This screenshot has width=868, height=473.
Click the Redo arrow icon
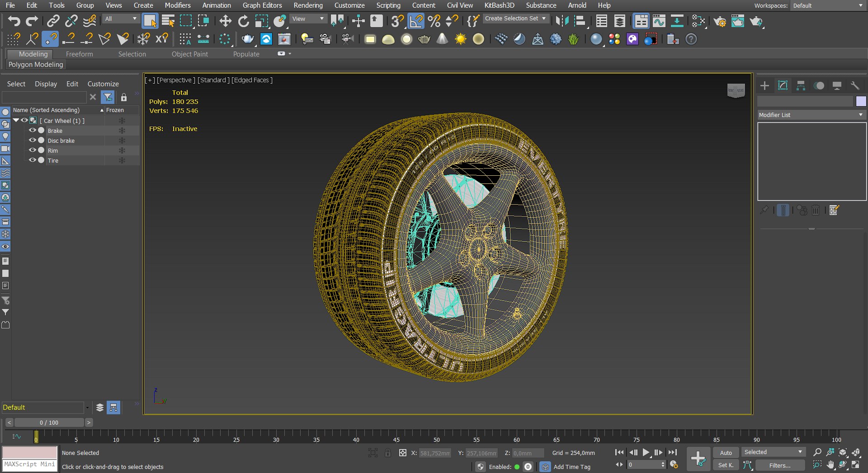[32, 21]
